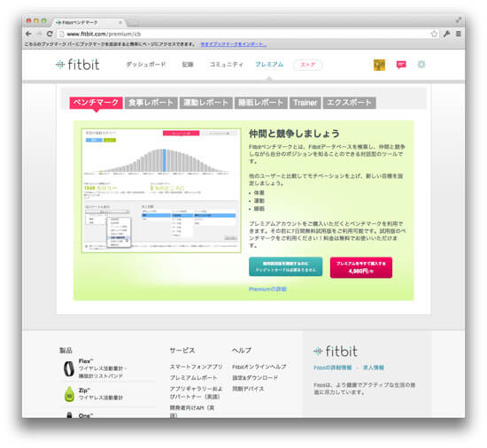487x448 pixels.
Task: Select the 運動レポート tab
Action: coord(206,103)
